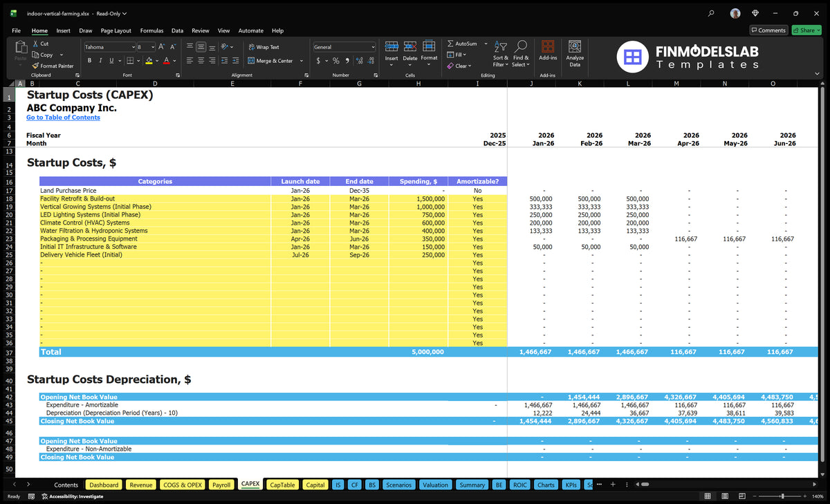Screen dimensions: 830x504
Task: Click Top Align icon
Action: [190, 47]
